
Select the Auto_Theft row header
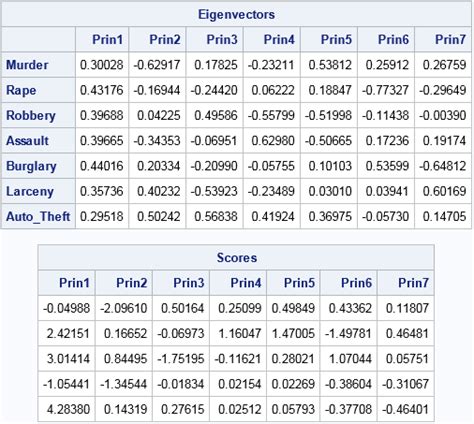coord(38,217)
